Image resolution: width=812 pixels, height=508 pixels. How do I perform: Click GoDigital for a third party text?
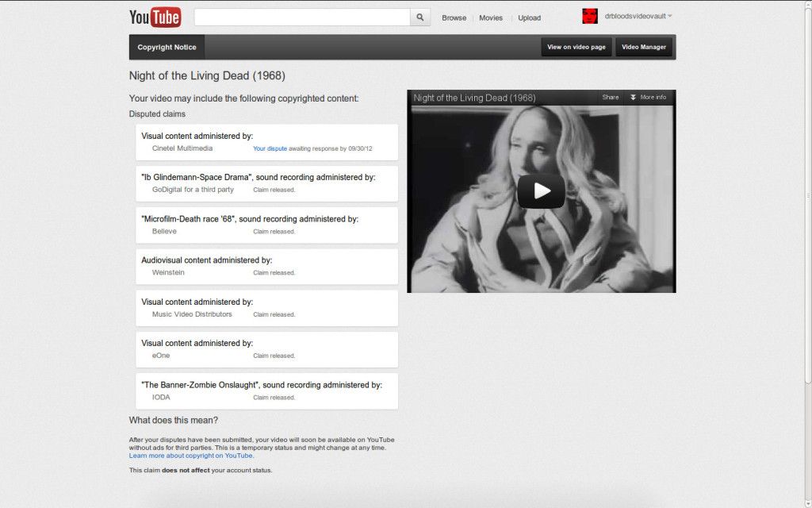[193, 190]
